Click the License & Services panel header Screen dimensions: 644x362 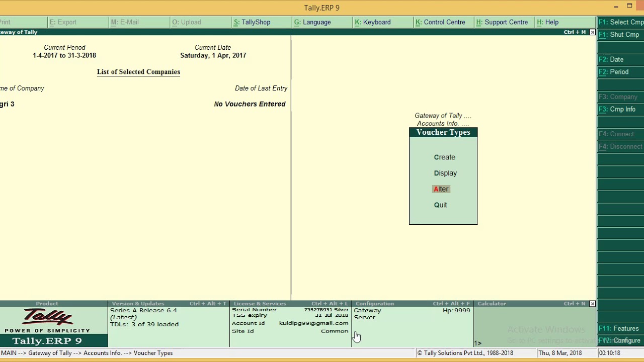coord(290,304)
